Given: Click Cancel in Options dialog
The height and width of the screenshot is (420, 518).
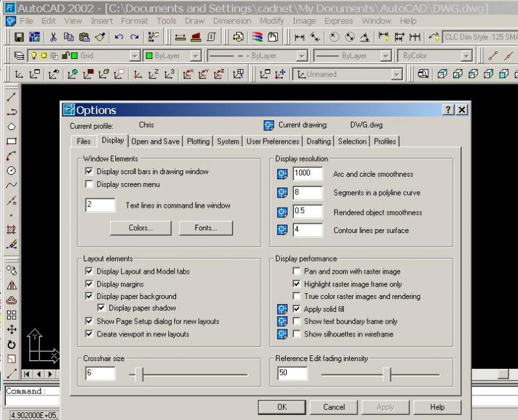Looking at the screenshot, I should pyautogui.click(x=333, y=407).
